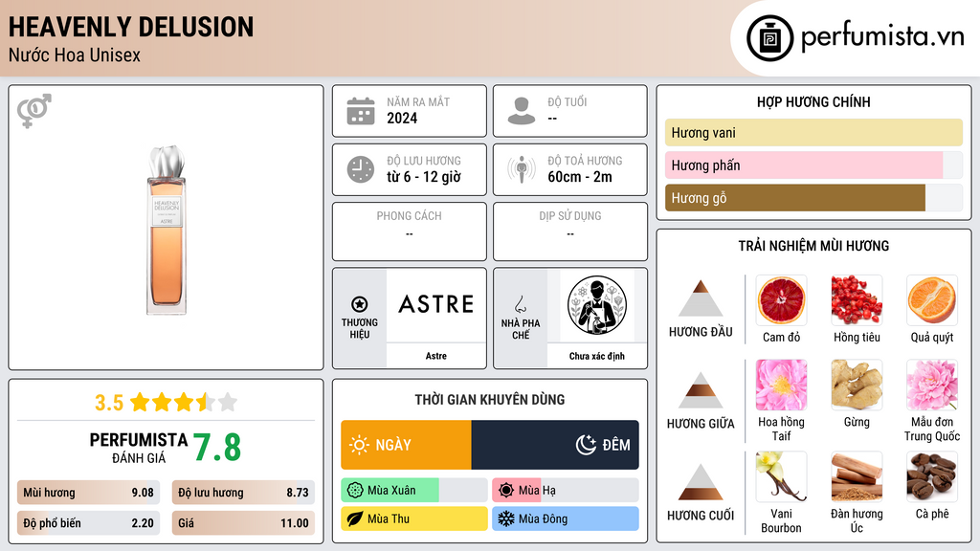This screenshot has height=551, width=980.
Task: Click the Độ lưu hương 8.73 score bar
Action: [x=243, y=493]
